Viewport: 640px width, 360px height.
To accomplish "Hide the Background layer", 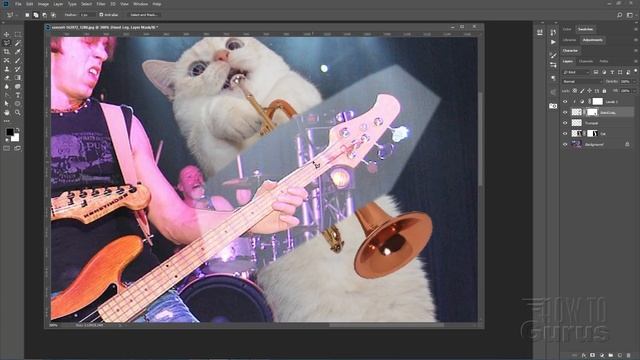I will [x=565, y=144].
